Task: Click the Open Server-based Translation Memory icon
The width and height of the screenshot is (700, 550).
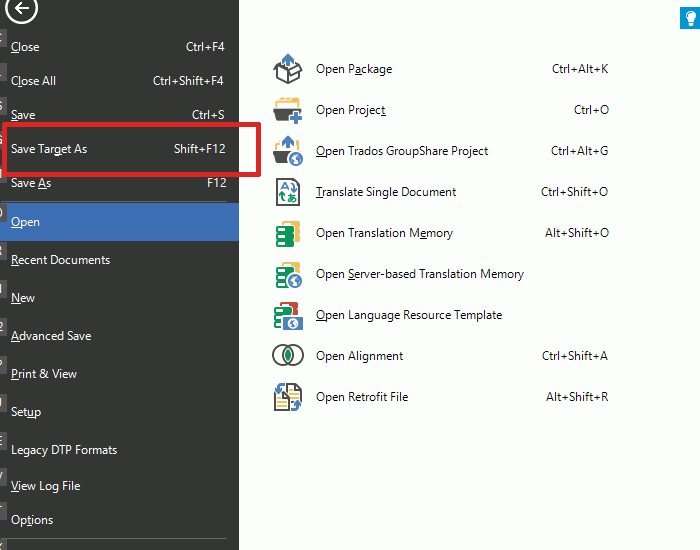Action: click(288, 274)
